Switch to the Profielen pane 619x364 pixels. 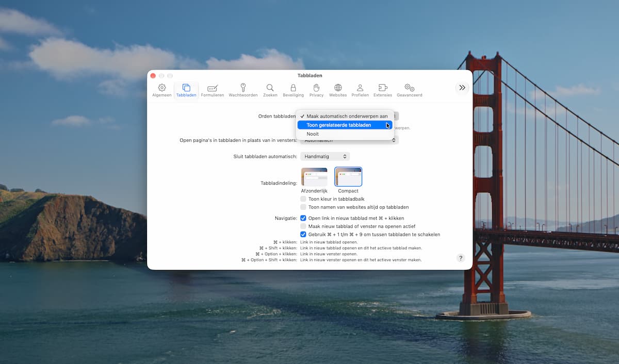[360, 90]
